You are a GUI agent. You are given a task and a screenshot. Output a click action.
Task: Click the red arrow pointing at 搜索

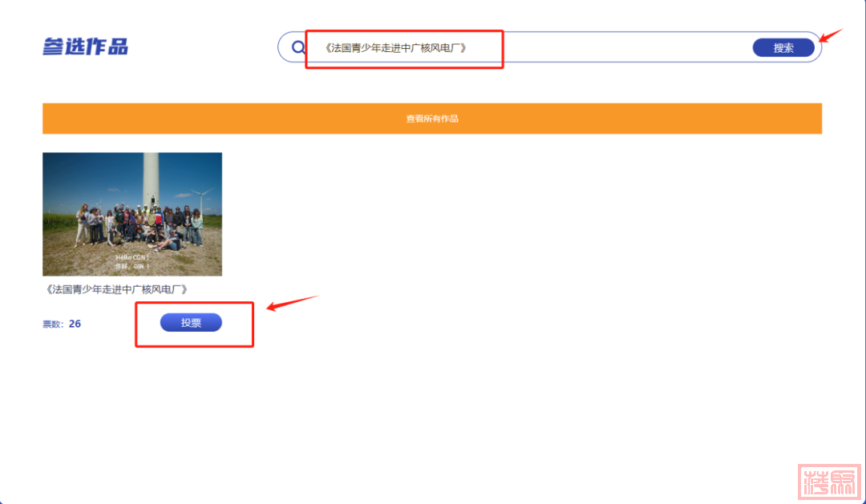click(x=833, y=36)
